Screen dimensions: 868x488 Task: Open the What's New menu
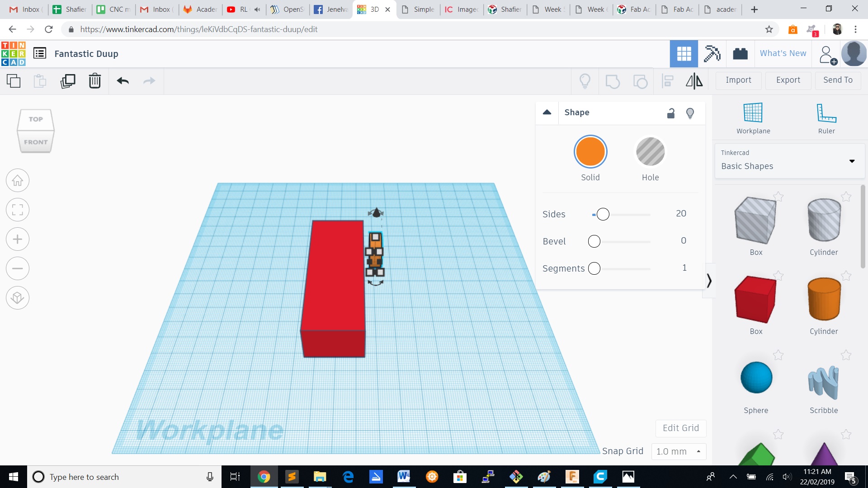[783, 53]
